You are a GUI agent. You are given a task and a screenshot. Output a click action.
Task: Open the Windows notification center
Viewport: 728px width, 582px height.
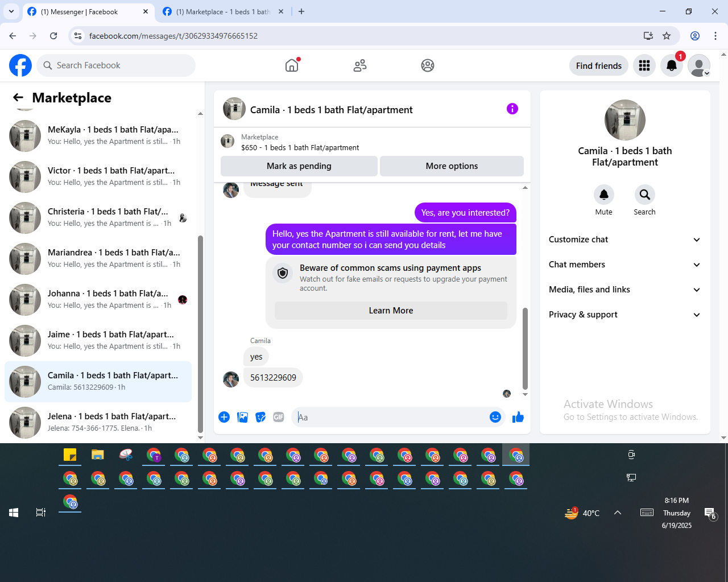pyautogui.click(x=710, y=513)
